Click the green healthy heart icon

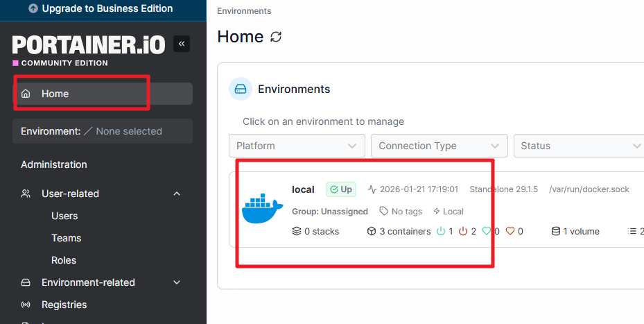click(487, 232)
